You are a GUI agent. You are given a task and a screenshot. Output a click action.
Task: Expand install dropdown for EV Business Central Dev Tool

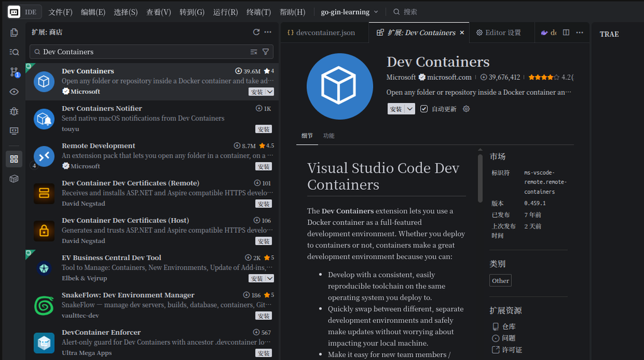[x=270, y=278]
